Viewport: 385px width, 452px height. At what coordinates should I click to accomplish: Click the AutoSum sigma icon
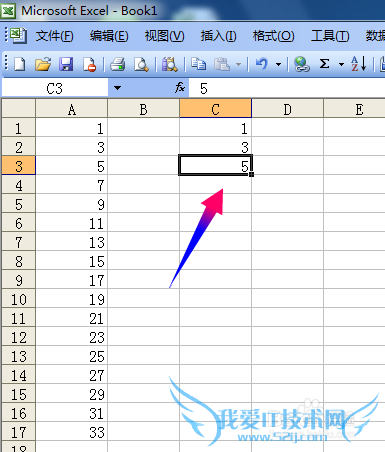click(x=324, y=63)
